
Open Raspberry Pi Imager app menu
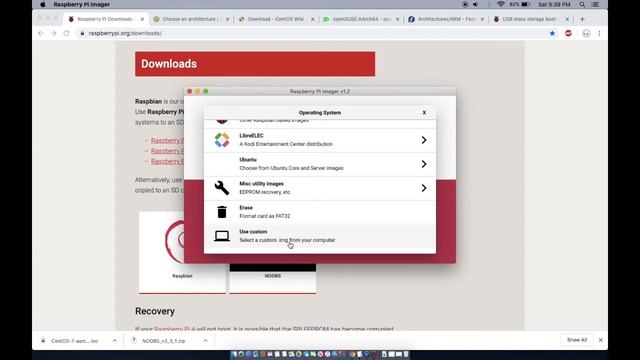click(82, 4)
